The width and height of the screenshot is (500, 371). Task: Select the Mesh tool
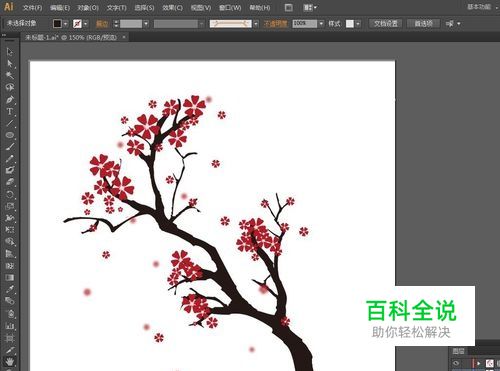point(10,266)
